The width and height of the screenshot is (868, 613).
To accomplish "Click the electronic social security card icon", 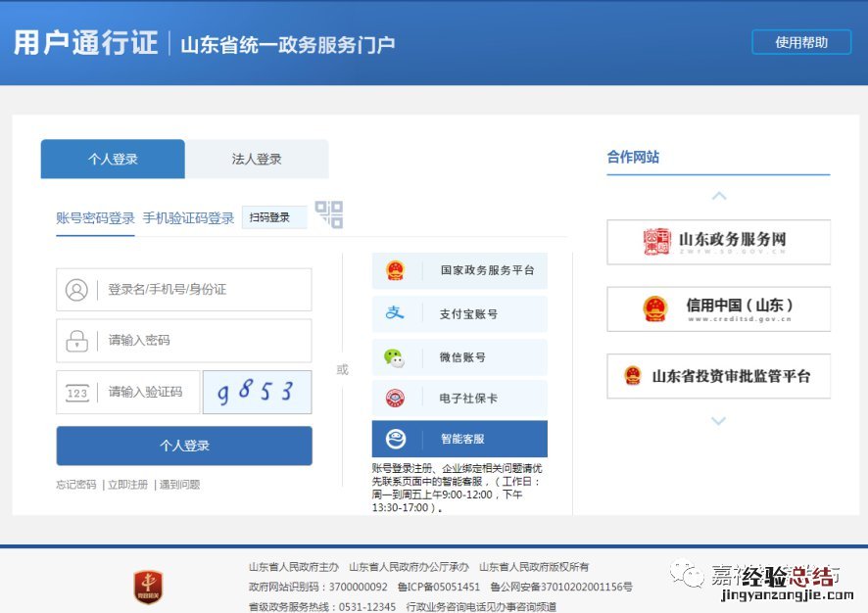I will 395,399.
